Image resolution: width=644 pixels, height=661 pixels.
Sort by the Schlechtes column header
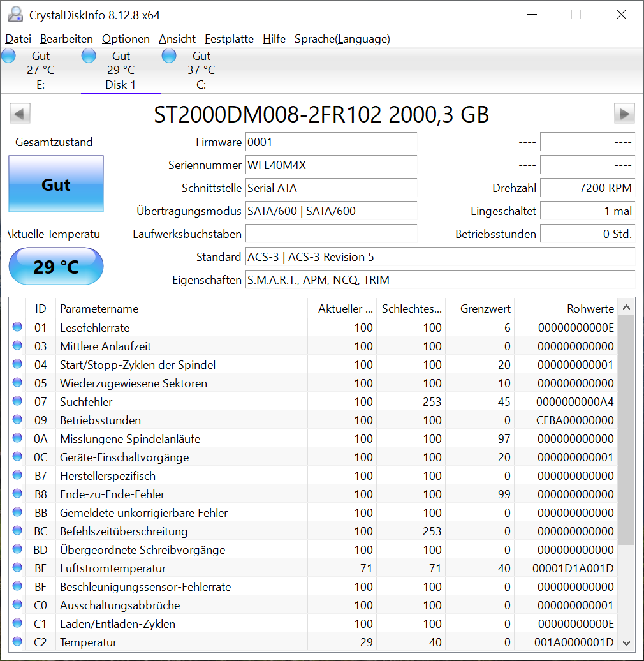tap(411, 309)
